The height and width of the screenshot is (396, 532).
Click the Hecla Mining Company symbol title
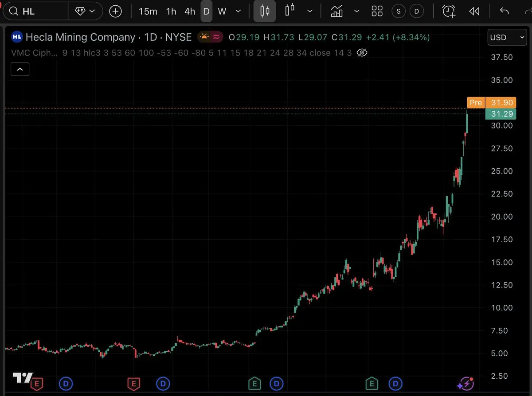click(x=80, y=37)
